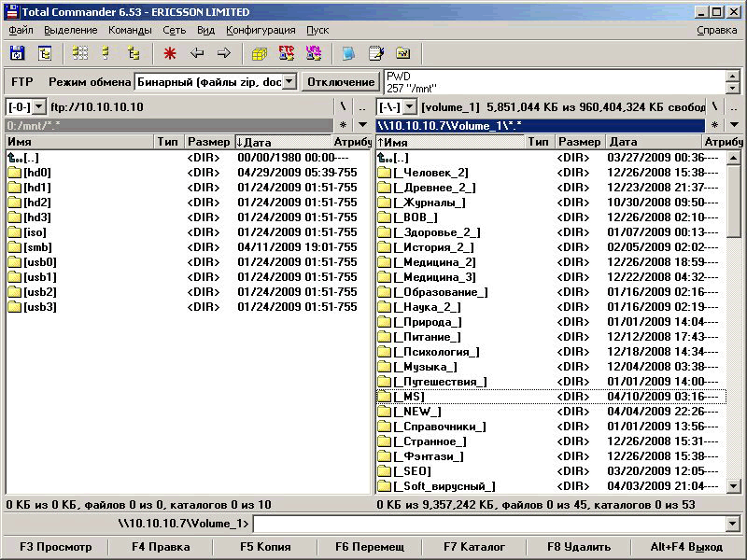
Task: Open the Файл menu
Action: [21, 30]
